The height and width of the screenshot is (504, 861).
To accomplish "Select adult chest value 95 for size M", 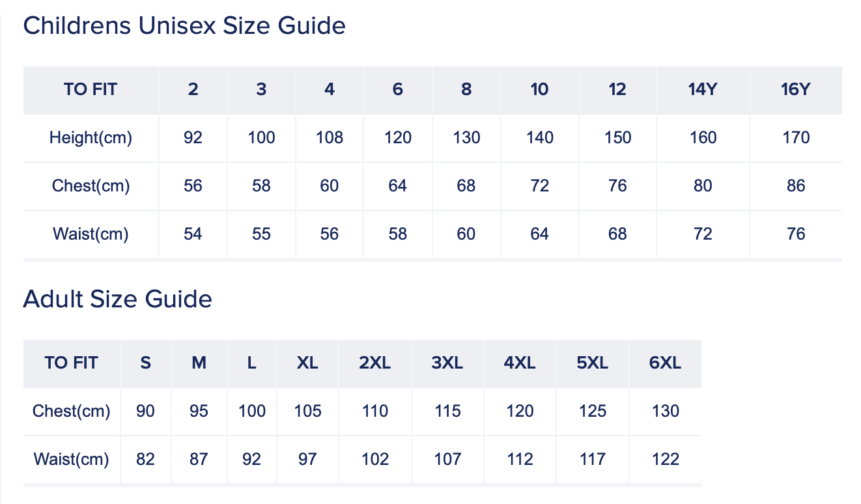I will click(199, 411).
